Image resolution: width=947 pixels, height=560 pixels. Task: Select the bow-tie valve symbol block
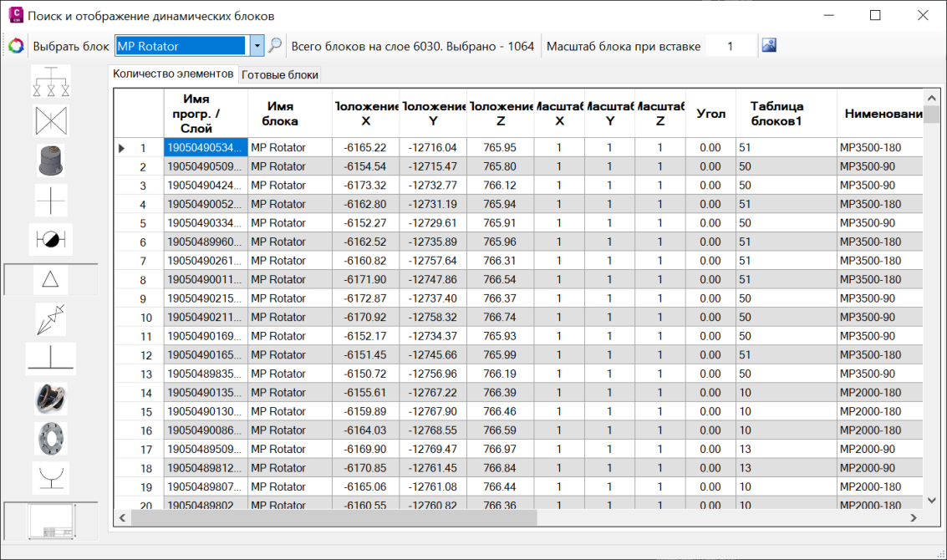[51, 121]
